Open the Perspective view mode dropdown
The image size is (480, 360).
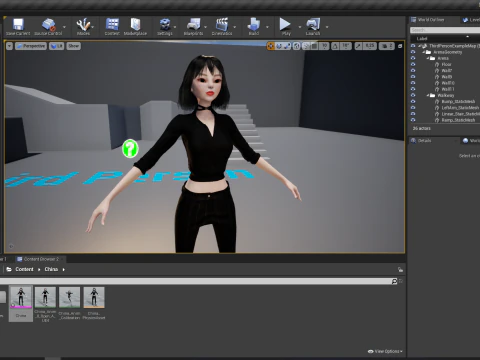tap(31, 46)
